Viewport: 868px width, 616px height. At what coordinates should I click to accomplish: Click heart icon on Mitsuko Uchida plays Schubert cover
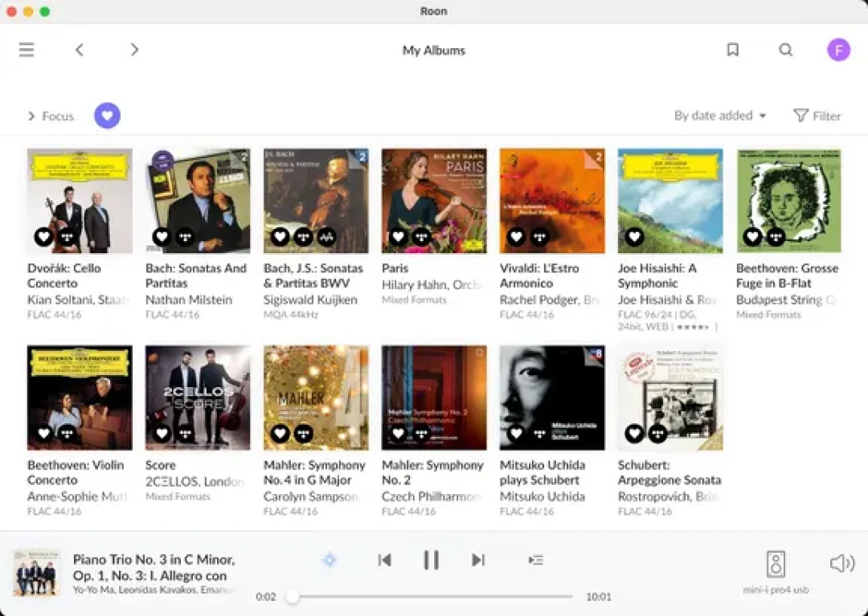click(x=516, y=434)
